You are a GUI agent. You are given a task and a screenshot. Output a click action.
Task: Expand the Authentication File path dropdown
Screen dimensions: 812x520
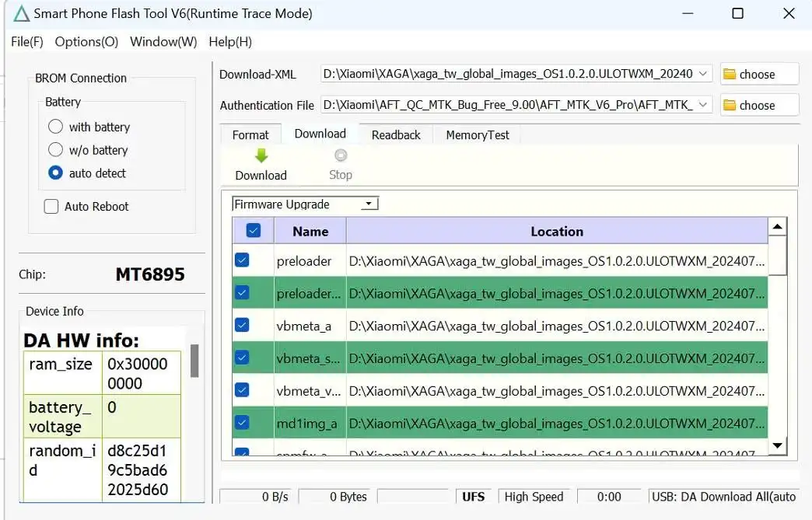[x=703, y=105]
